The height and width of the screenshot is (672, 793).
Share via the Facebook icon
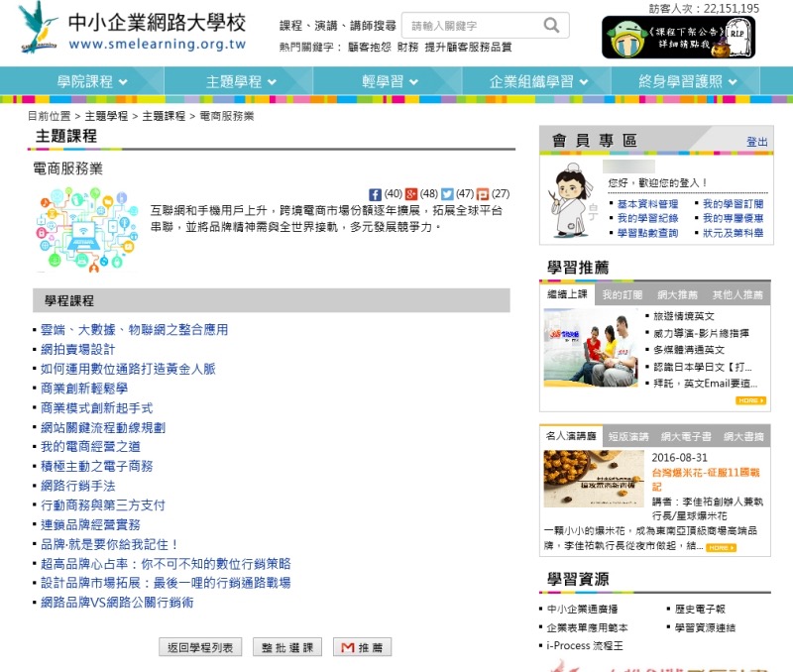[375, 194]
